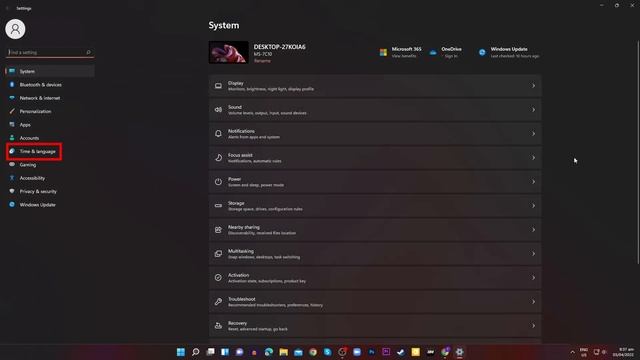Select System in the sidebar

tap(50, 71)
